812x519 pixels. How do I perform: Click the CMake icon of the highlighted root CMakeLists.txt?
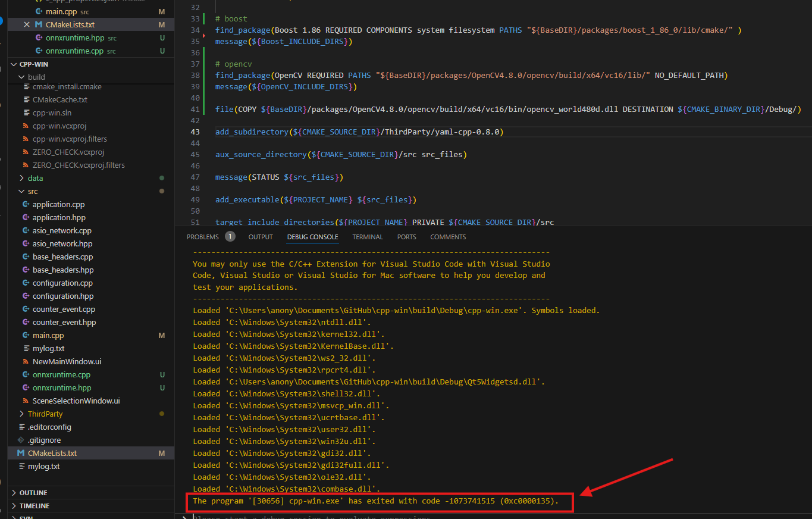21,454
